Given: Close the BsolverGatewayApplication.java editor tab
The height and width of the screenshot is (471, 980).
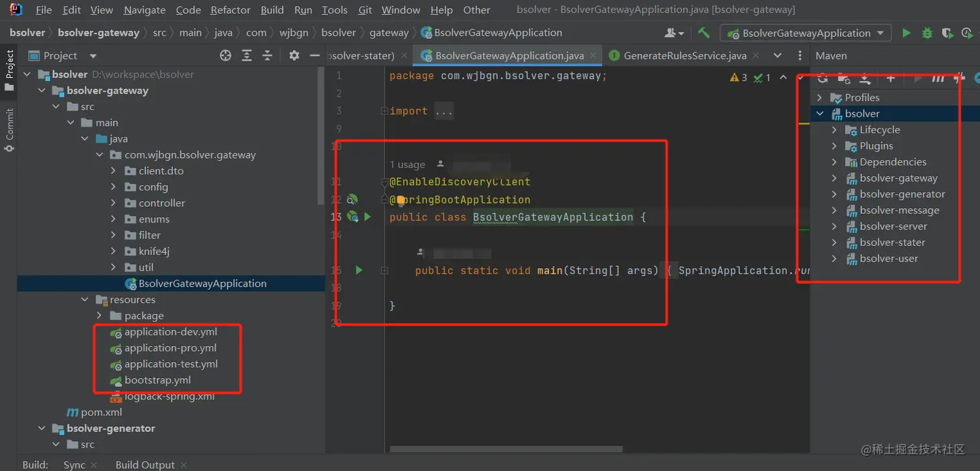Looking at the screenshot, I should click(x=593, y=56).
